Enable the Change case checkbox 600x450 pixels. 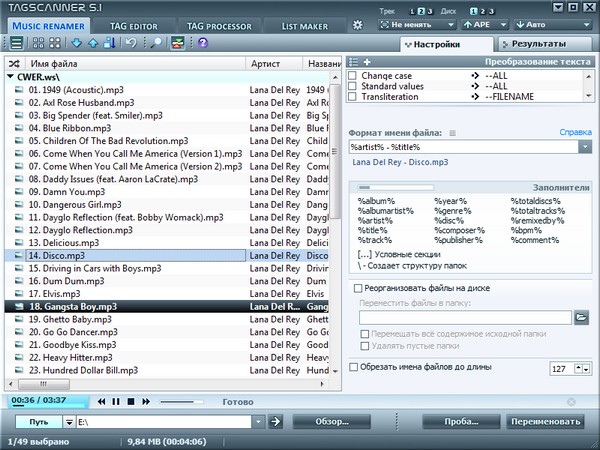point(353,74)
